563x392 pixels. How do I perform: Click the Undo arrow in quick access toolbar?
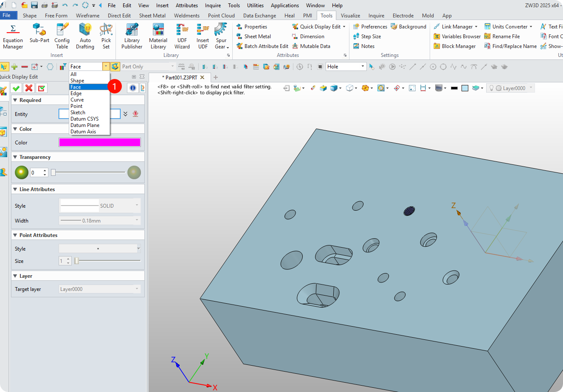pos(65,6)
